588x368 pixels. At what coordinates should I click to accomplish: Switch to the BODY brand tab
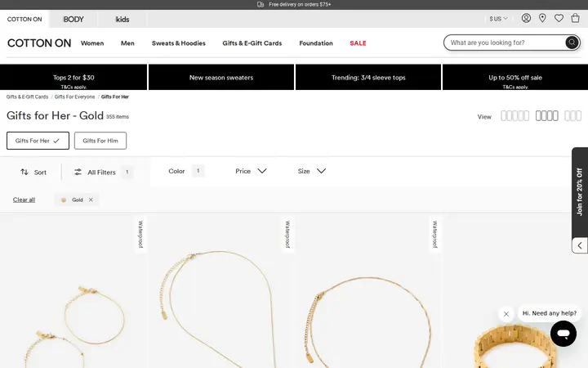pos(73,19)
